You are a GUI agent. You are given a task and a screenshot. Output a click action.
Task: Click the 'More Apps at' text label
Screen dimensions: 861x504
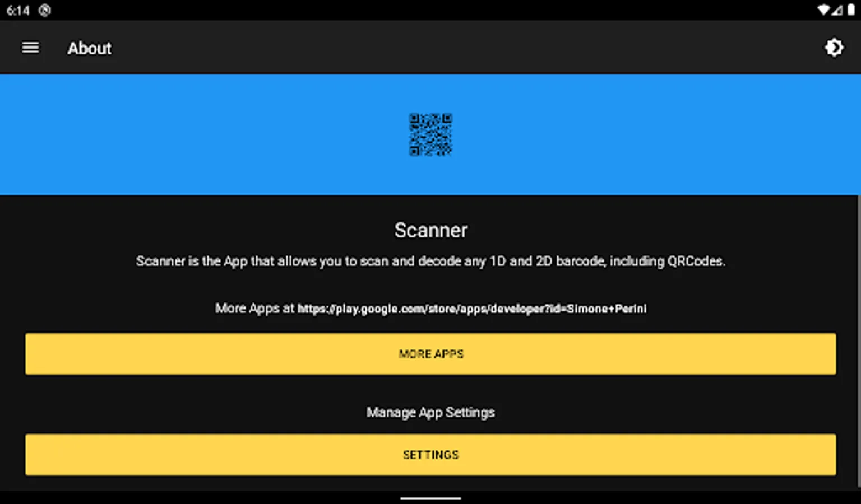point(254,309)
